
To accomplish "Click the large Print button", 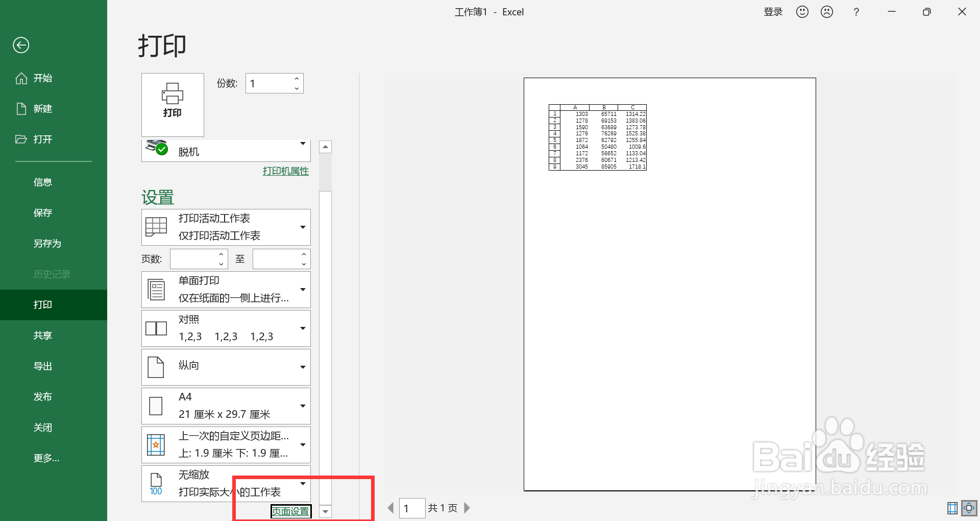I will pyautogui.click(x=173, y=105).
